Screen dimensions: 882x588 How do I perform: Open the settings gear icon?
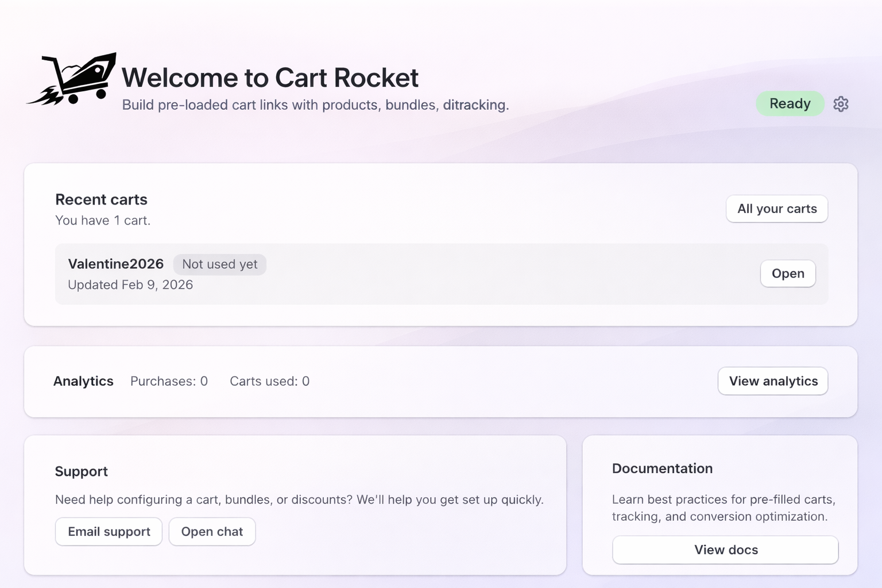pyautogui.click(x=841, y=104)
